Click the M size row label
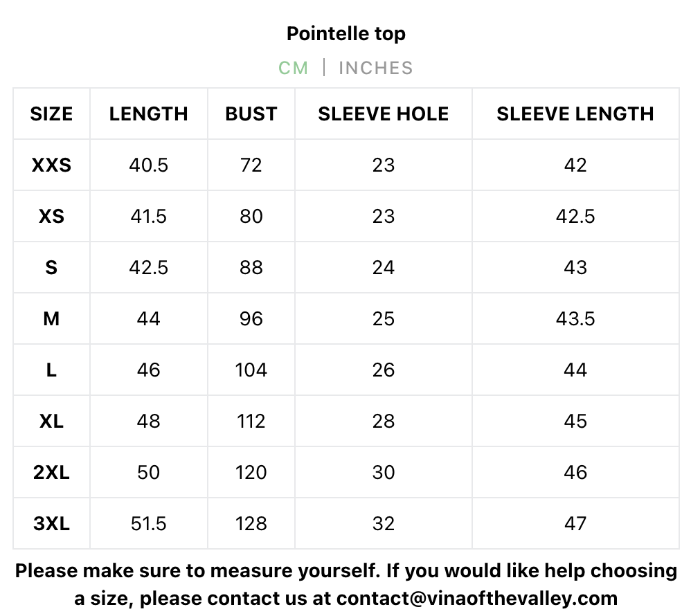The width and height of the screenshot is (691, 616). (x=51, y=319)
